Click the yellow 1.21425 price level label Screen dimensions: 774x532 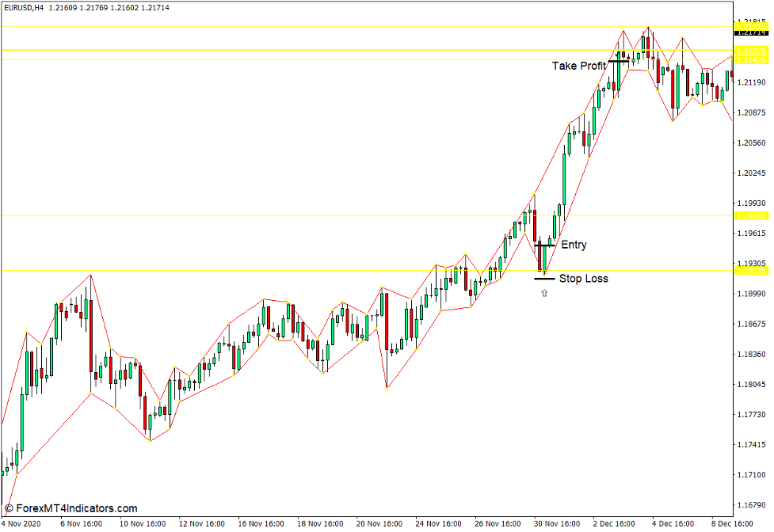[x=751, y=60]
